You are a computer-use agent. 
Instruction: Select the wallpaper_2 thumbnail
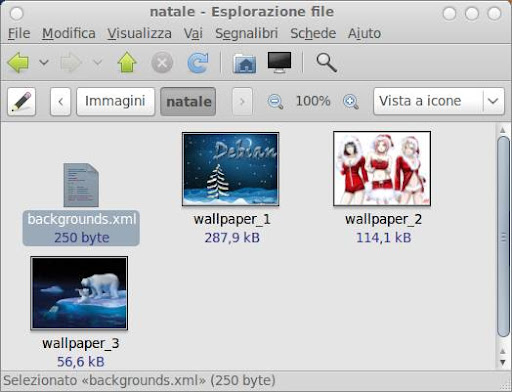pyautogui.click(x=382, y=168)
